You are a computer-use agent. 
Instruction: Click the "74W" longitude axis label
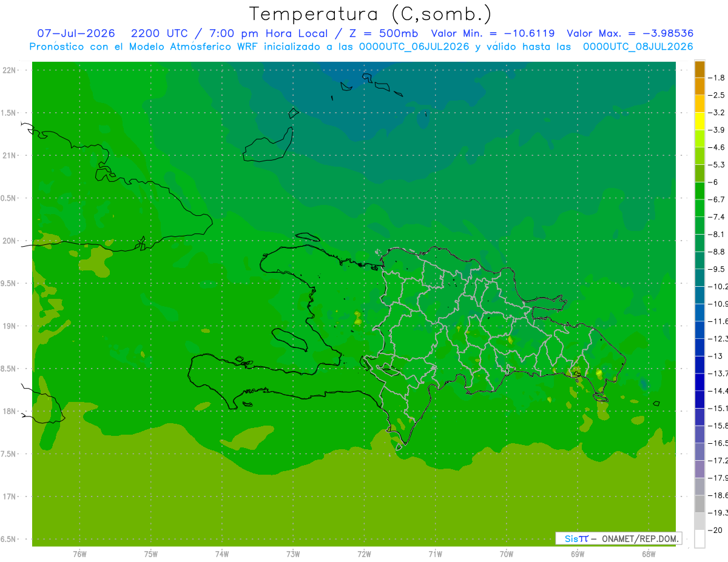click(x=221, y=554)
